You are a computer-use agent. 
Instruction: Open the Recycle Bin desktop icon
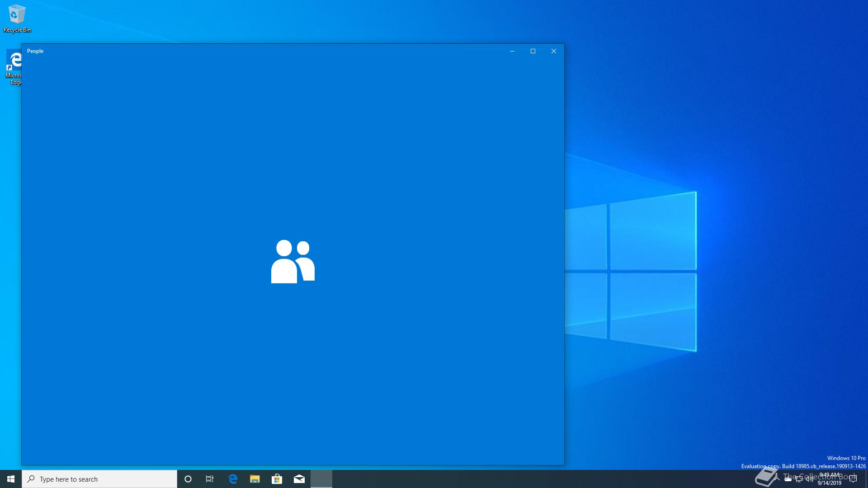pyautogui.click(x=17, y=19)
